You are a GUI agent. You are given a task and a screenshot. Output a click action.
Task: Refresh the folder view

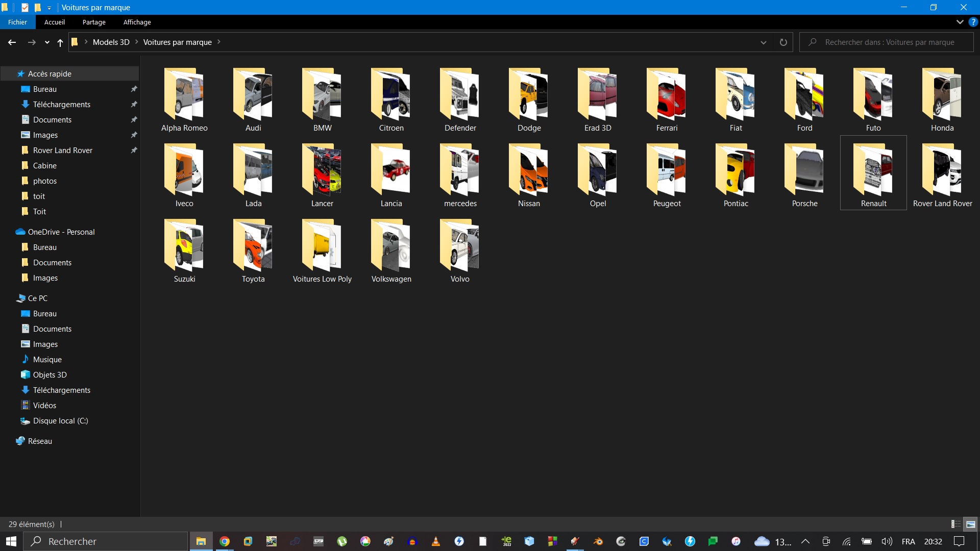tap(783, 42)
